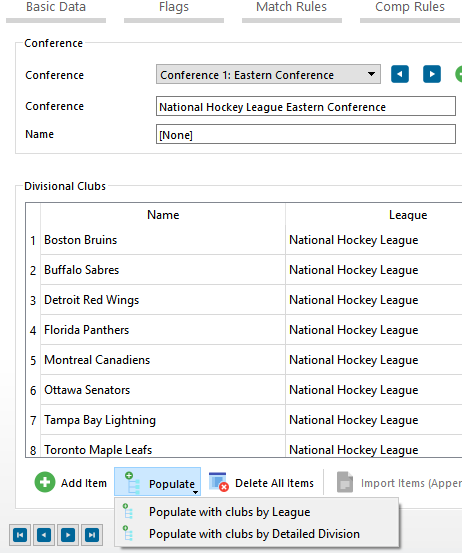Switch to the Comp Rules tab

click(410, 11)
